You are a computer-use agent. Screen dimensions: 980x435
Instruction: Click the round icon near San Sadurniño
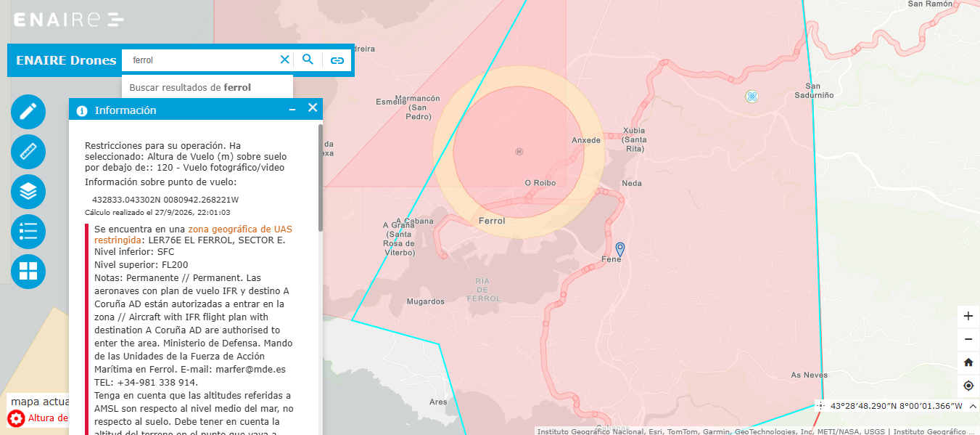pyautogui.click(x=752, y=96)
